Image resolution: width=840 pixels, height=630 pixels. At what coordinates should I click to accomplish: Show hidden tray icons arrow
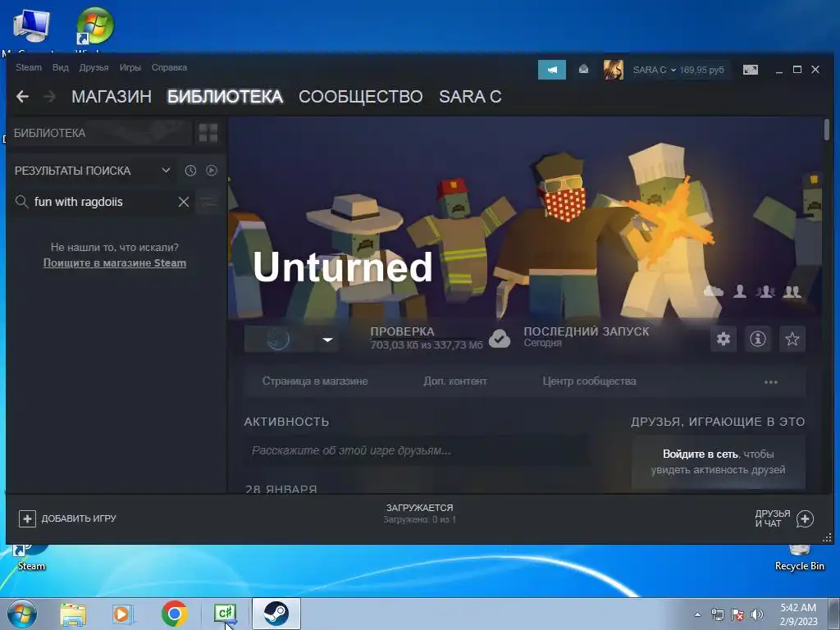697,614
